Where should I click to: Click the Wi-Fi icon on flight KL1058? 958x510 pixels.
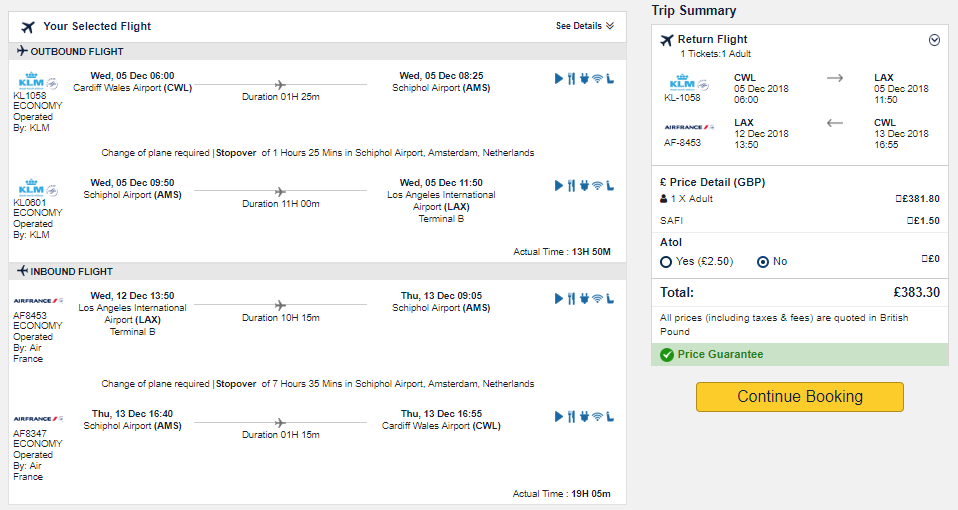pyautogui.click(x=598, y=79)
